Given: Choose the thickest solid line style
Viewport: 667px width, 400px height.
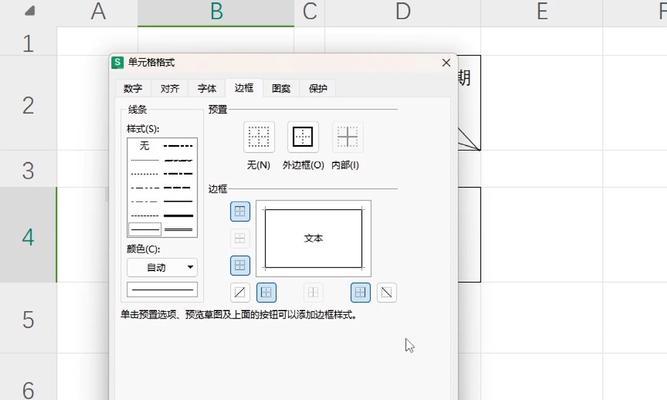Looking at the screenshot, I should pos(179,216).
